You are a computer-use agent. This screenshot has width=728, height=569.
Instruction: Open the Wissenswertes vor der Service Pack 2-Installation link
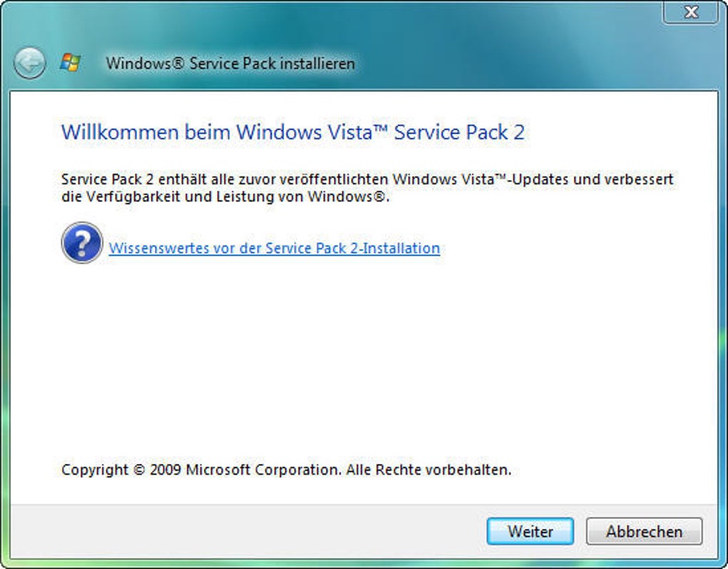[274, 248]
